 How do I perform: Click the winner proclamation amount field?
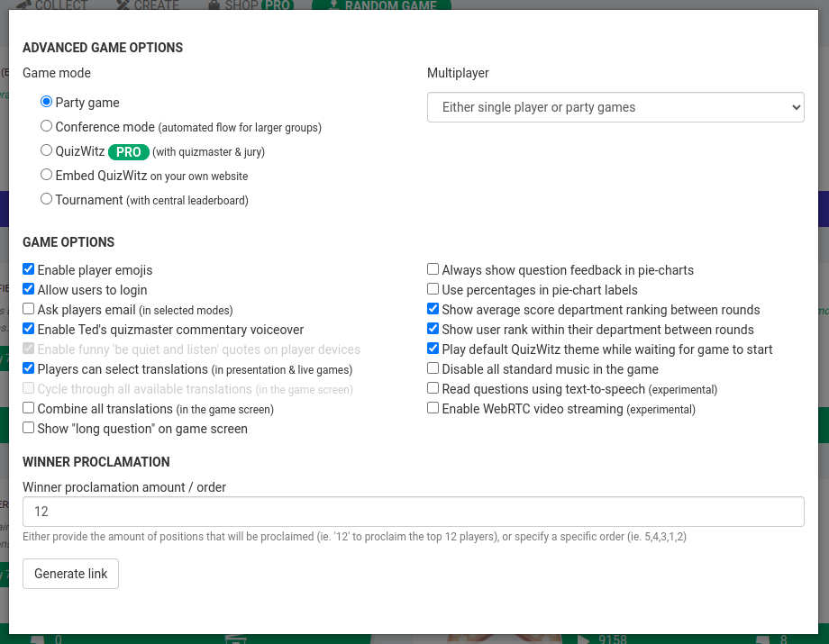tap(414, 511)
